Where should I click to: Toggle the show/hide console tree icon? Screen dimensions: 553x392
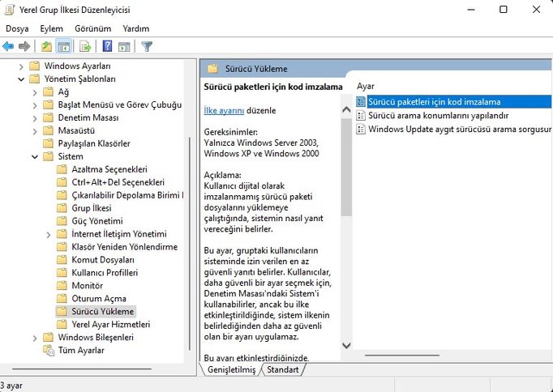point(64,46)
